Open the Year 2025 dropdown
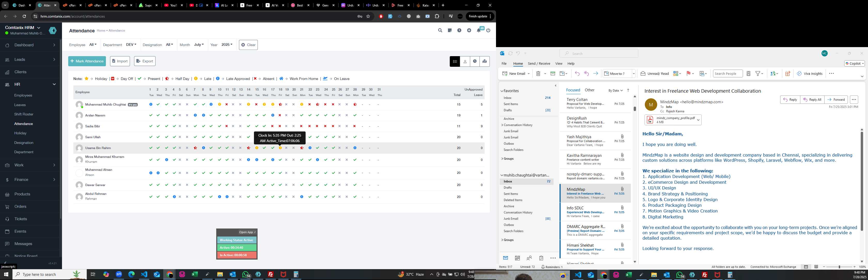Viewport: 868px width, 280px height. tap(227, 45)
